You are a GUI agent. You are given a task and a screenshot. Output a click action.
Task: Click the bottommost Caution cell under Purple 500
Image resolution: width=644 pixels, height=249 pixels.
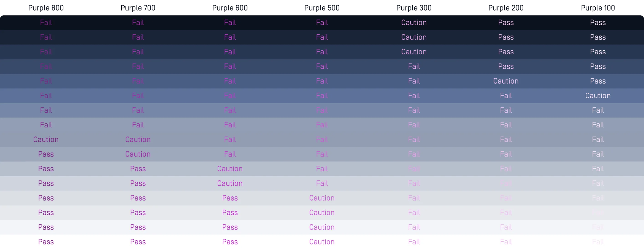pyautogui.click(x=322, y=242)
